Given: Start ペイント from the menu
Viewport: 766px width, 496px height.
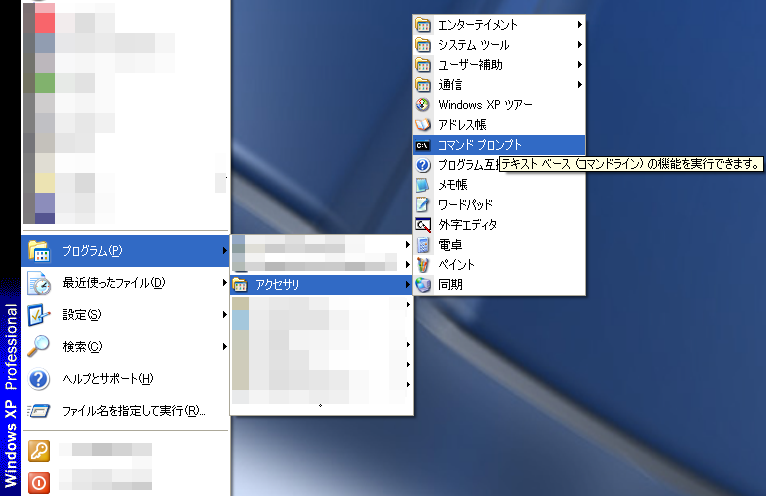Looking at the screenshot, I should click(x=499, y=265).
